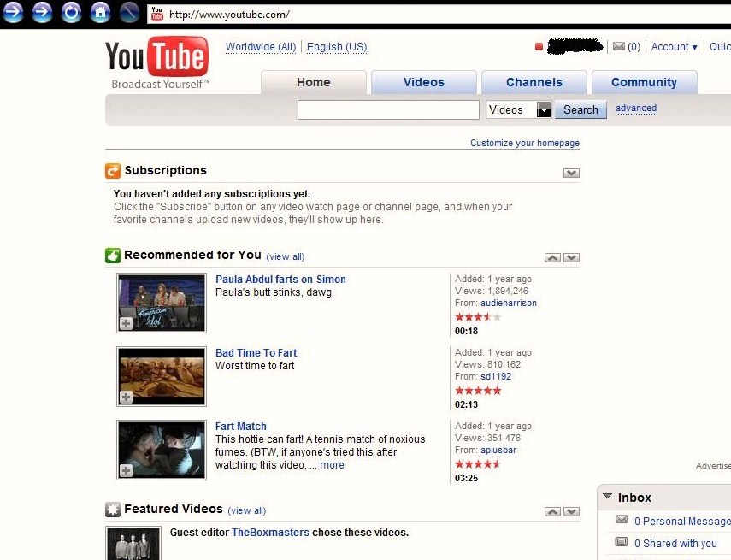This screenshot has height=560, width=731.
Task: Open TheBoxmasters band thumbnail
Action: (133, 543)
